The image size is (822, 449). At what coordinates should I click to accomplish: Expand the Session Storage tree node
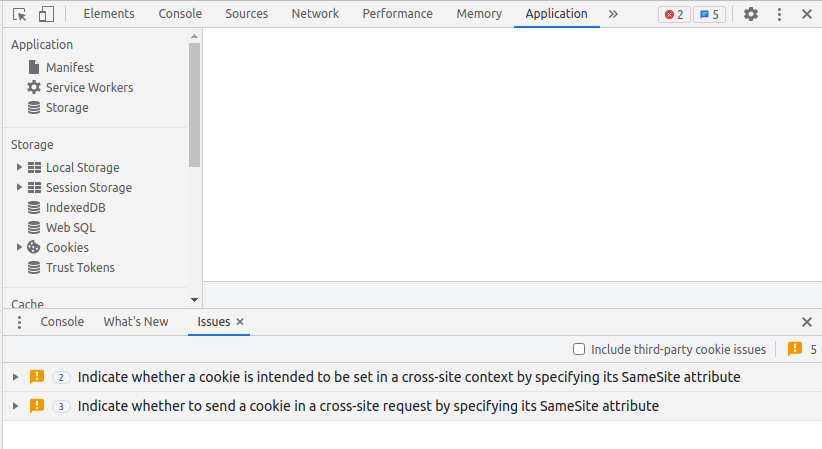[x=19, y=187]
